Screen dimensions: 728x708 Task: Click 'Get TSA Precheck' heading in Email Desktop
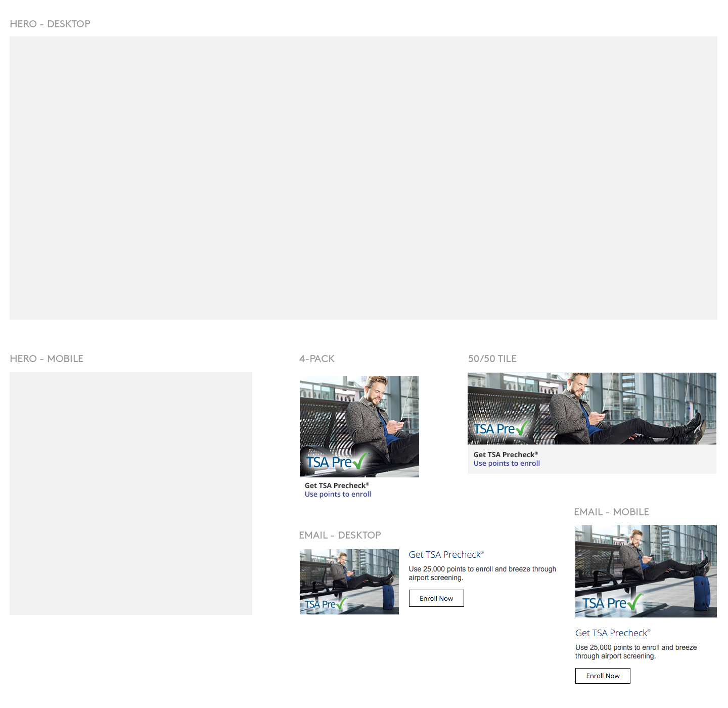446,555
